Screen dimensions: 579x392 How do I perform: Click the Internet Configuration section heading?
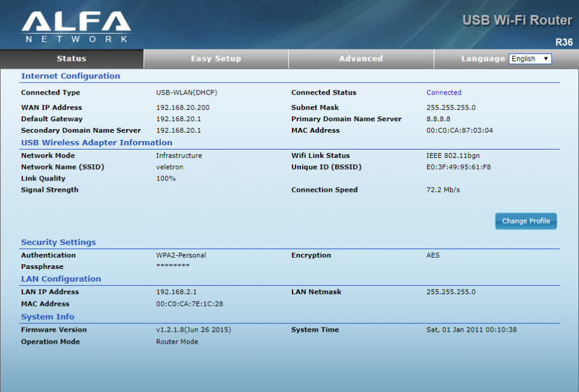(71, 76)
